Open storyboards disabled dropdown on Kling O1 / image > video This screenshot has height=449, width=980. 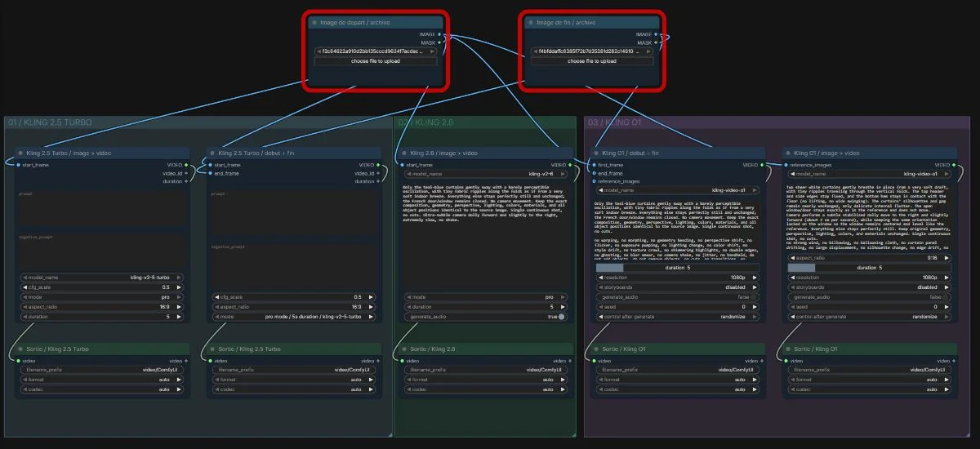871,287
